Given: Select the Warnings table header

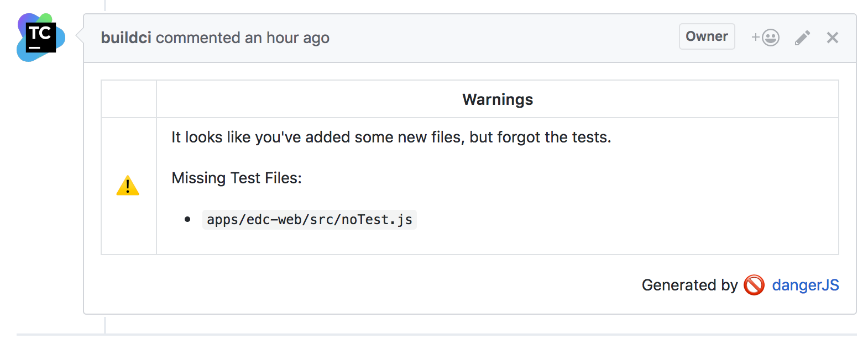Looking at the screenshot, I should pos(498,99).
